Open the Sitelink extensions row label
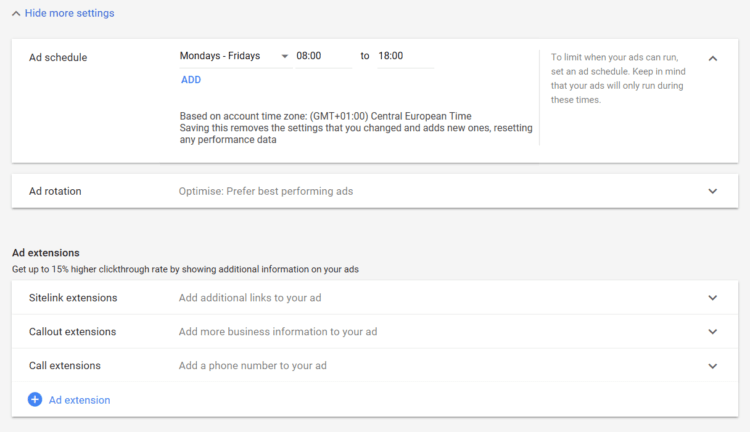The width and height of the screenshot is (750, 432). [73, 298]
